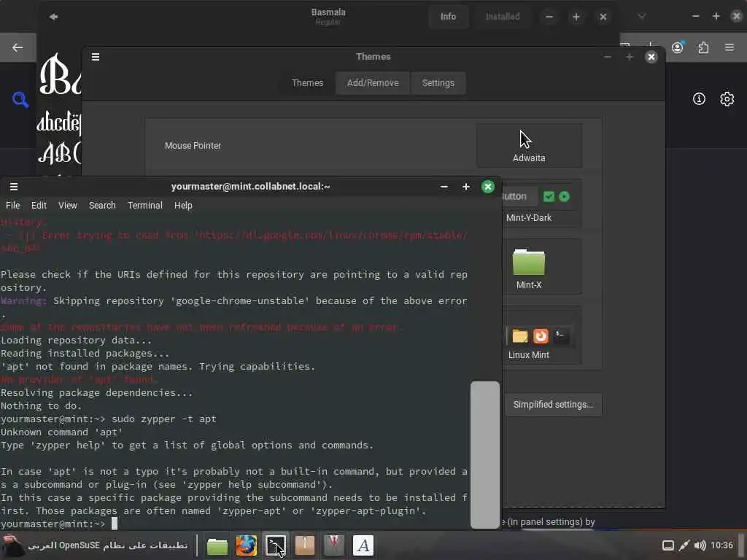Open the terminal Edit menu

[39, 205]
